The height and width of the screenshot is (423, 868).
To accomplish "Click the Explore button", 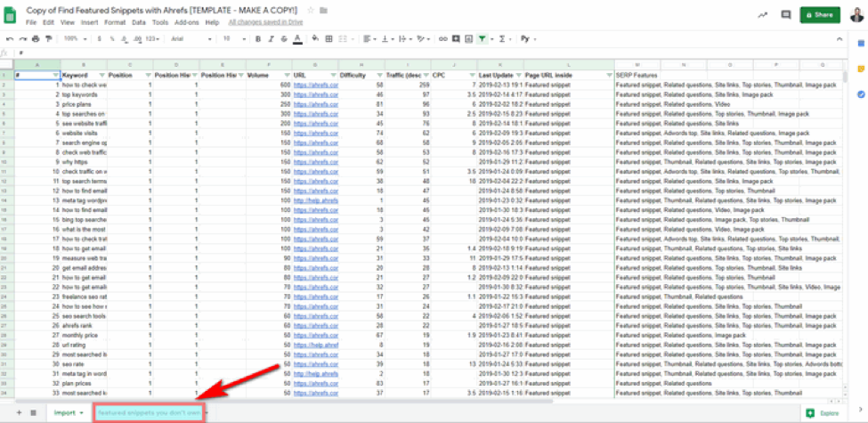I will [x=823, y=412].
